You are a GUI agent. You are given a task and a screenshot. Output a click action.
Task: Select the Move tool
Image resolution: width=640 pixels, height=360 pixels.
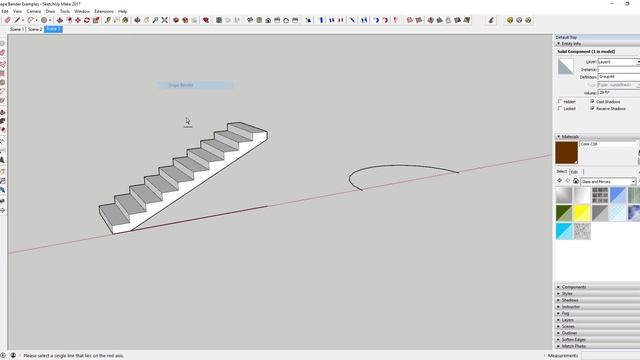(78, 20)
